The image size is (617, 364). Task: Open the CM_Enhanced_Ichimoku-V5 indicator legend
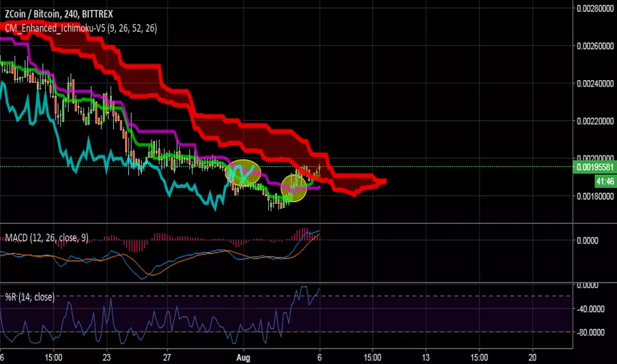coord(81,28)
